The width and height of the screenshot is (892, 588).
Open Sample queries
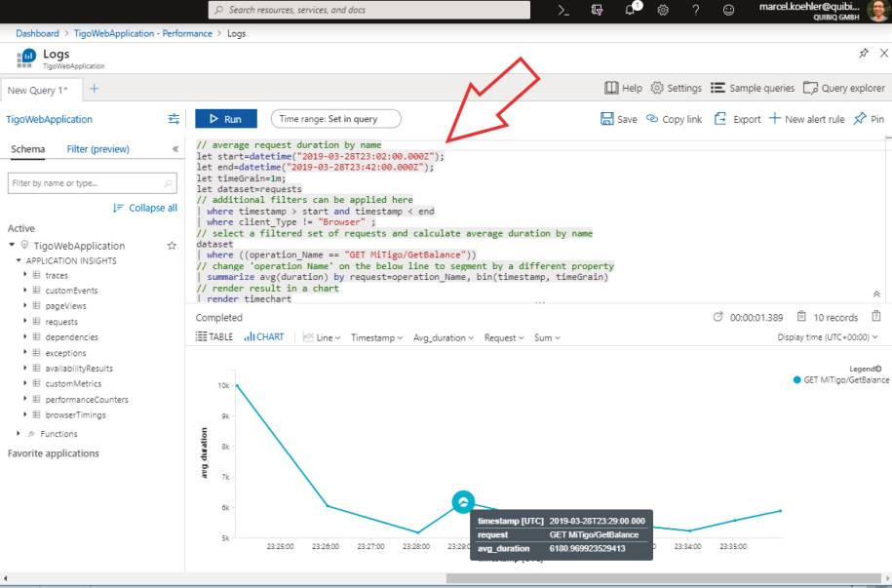tap(752, 88)
